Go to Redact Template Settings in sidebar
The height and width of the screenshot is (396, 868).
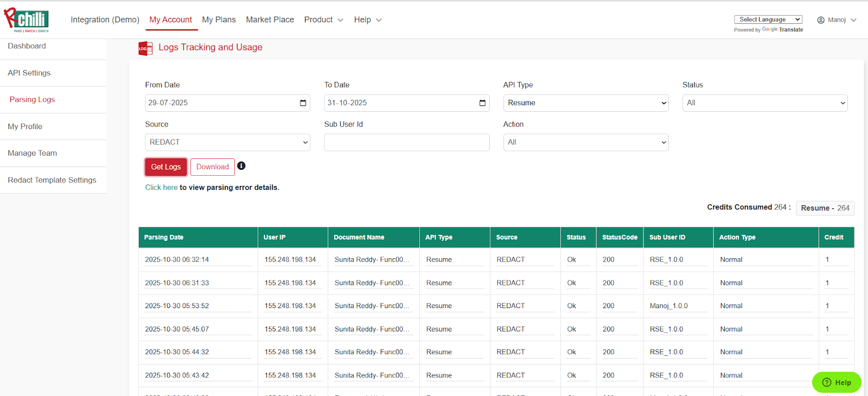52,180
